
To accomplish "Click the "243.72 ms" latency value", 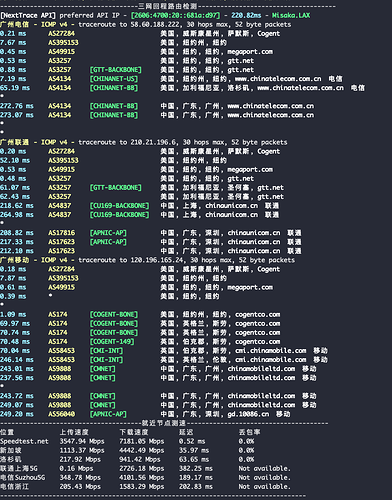I will coord(17,396).
